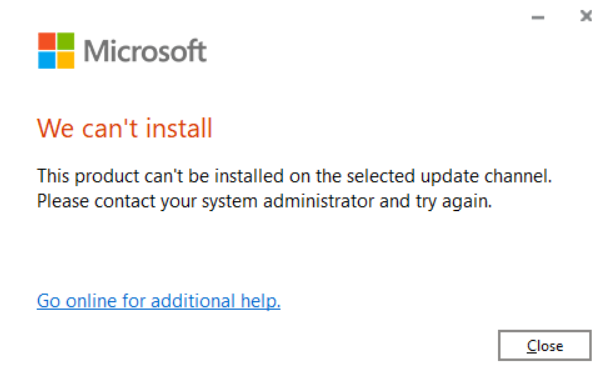
Task: Click the words "update channel" in the message
Action: [486, 177]
